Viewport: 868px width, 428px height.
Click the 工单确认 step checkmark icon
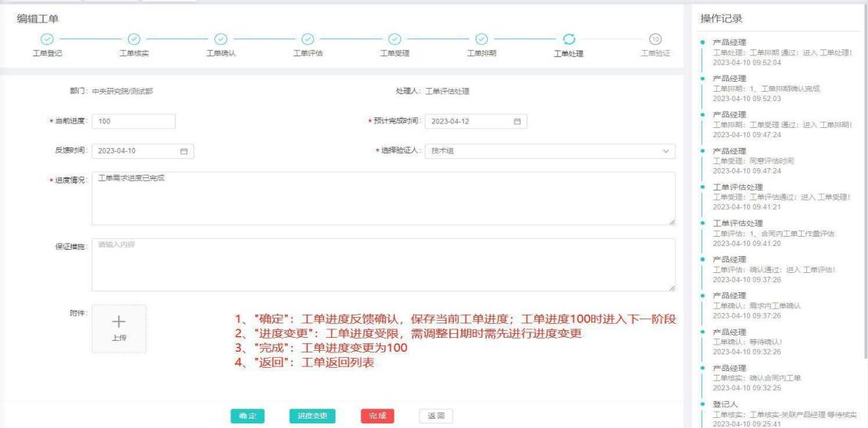[x=220, y=39]
